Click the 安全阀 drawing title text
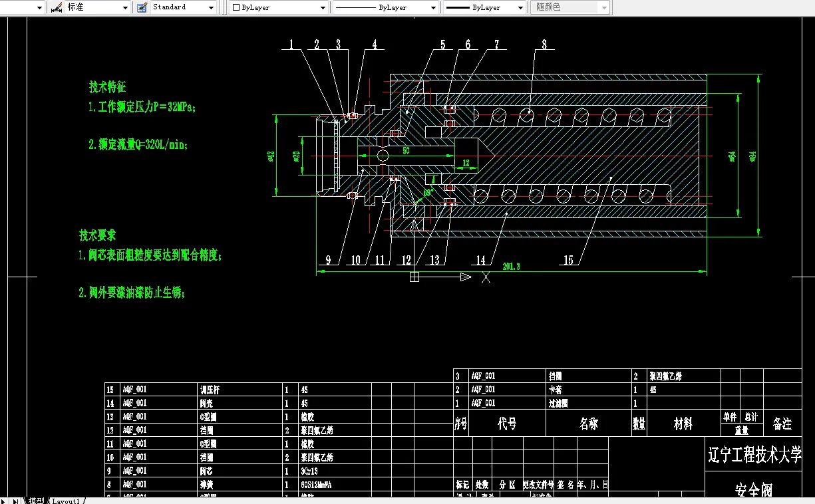This screenshot has width=815, height=504. (754, 491)
